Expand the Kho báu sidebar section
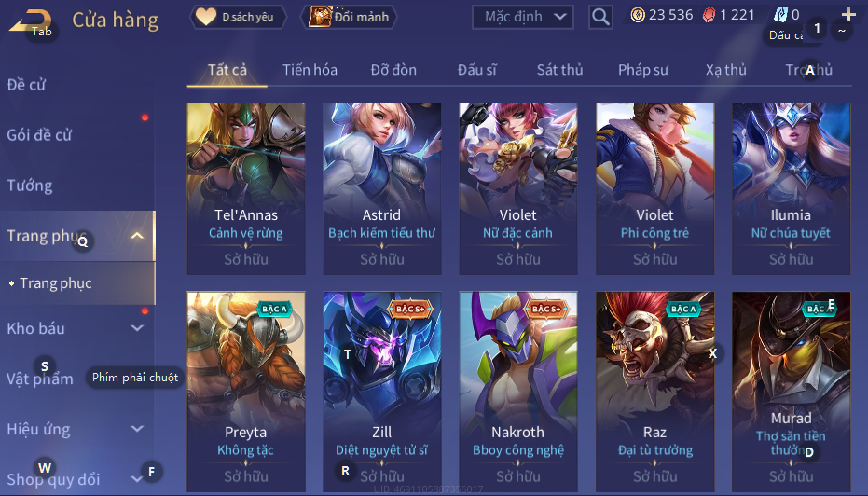Image resolution: width=868 pixels, height=496 pixels. pyautogui.click(x=137, y=328)
